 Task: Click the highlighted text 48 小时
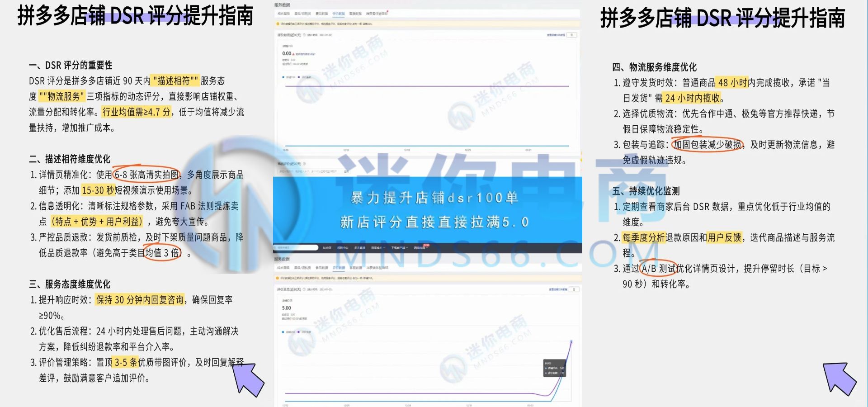(732, 83)
